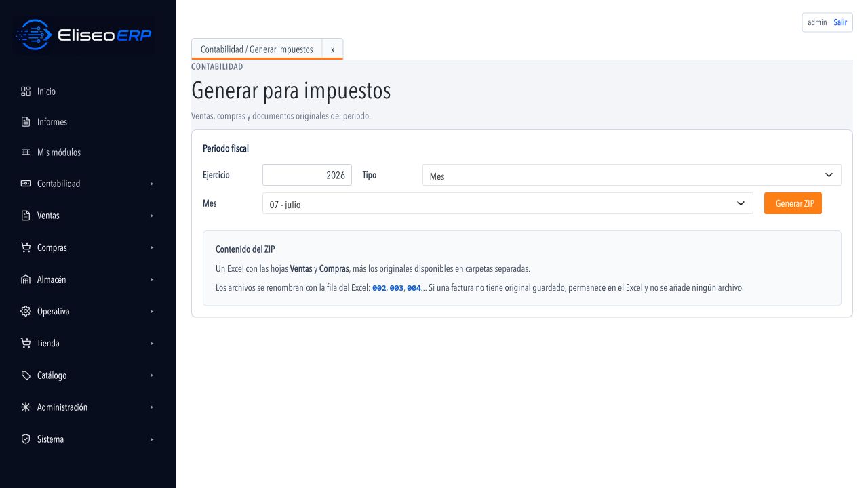Select the Contabilidad / Generar impuestos tab

tap(256, 49)
